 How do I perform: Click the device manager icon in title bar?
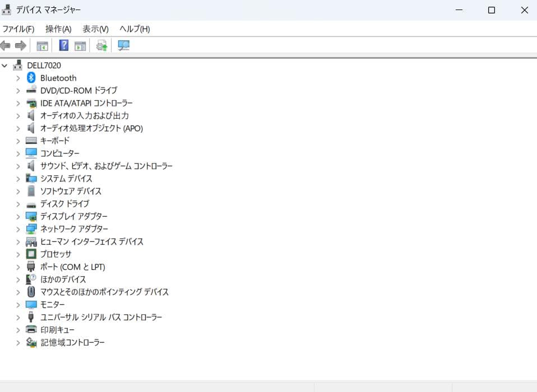point(7,9)
